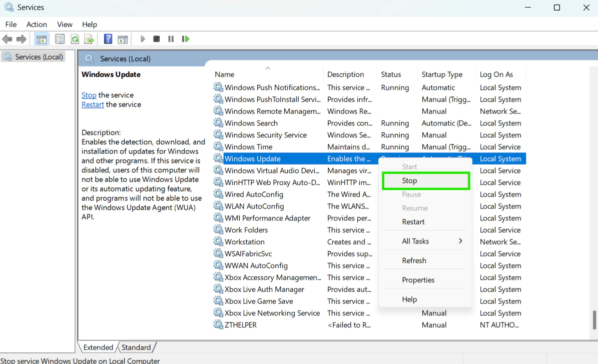Choose Stop in the context menu
Image resolution: width=598 pixels, height=364 pixels.
(x=426, y=180)
